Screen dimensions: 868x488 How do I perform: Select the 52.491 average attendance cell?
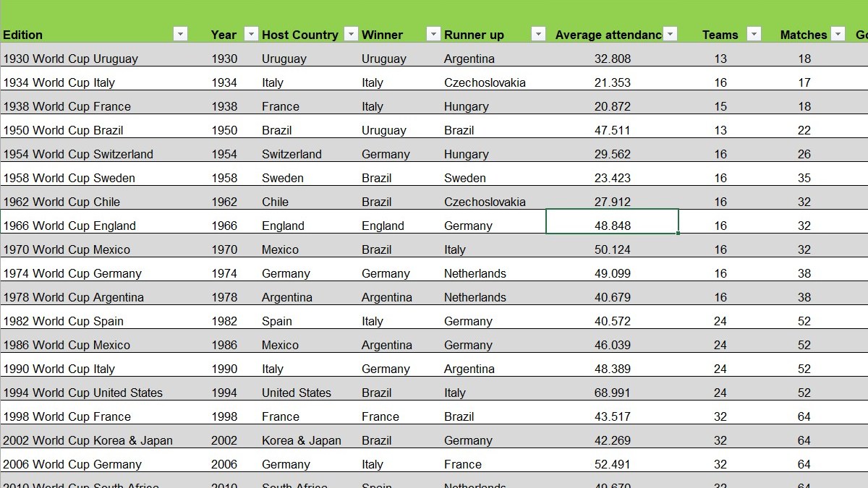(612, 464)
